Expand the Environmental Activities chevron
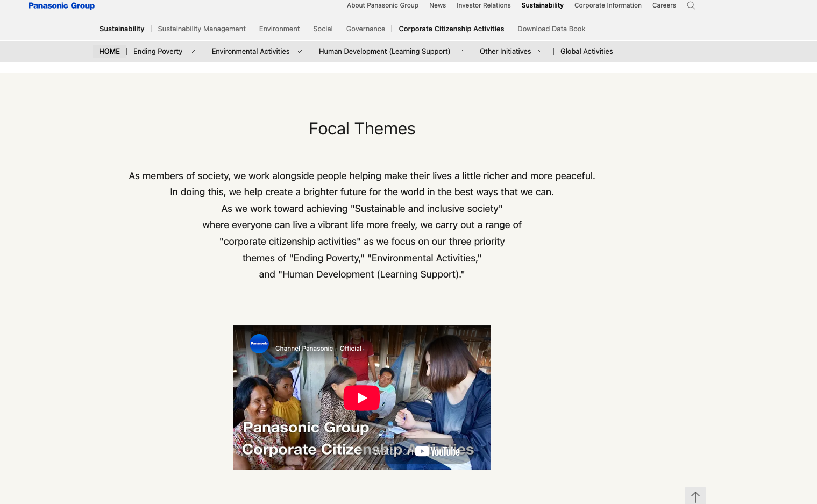 point(299,52)
